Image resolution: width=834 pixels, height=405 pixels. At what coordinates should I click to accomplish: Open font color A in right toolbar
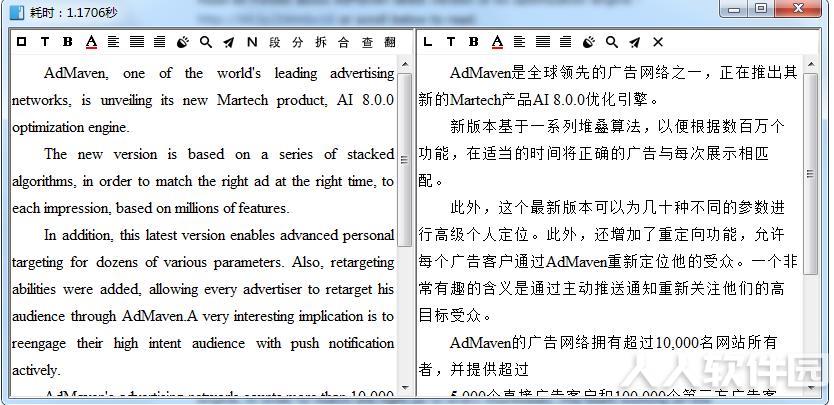497,42
